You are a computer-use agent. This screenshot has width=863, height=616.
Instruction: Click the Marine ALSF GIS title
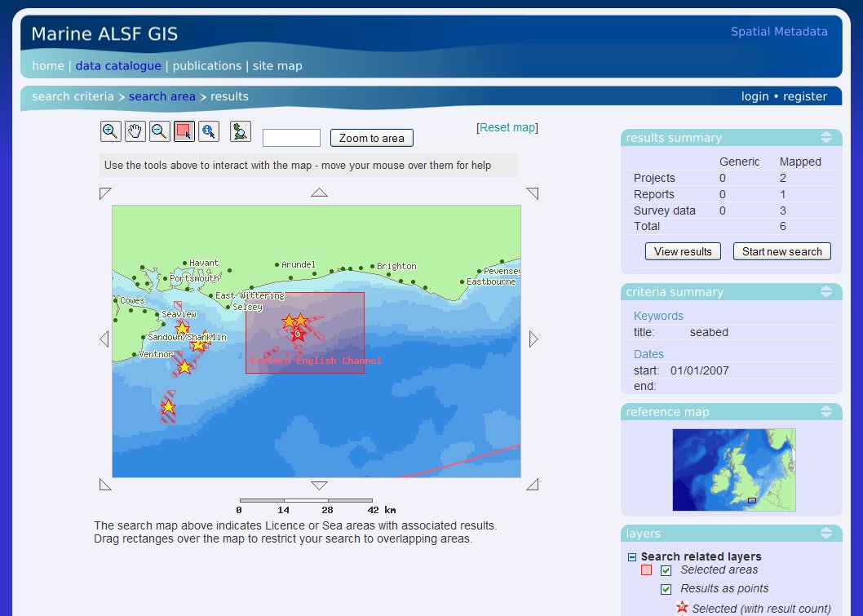[x=104, y=34]
